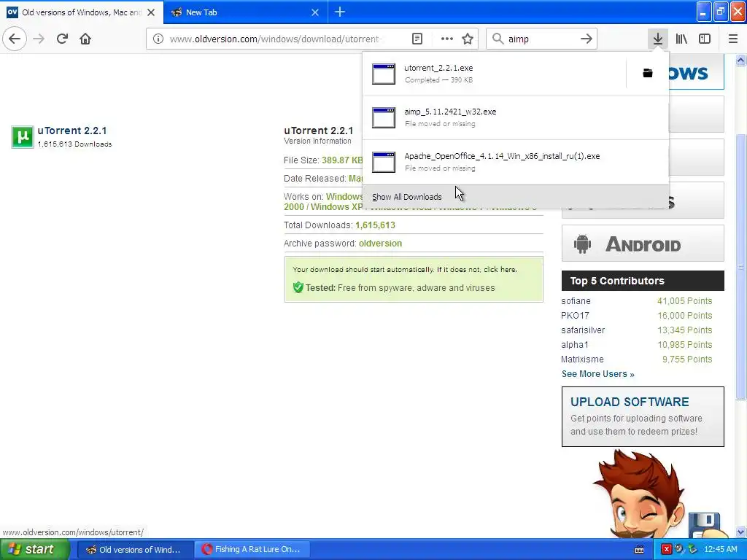Open alpha1 contributor profile
The width and height of the screenshot is (747, 560).
(x=575, y=344)
